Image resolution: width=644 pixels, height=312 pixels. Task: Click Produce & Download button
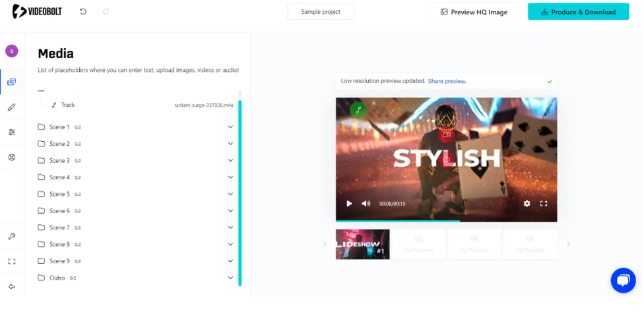(578, 12)
